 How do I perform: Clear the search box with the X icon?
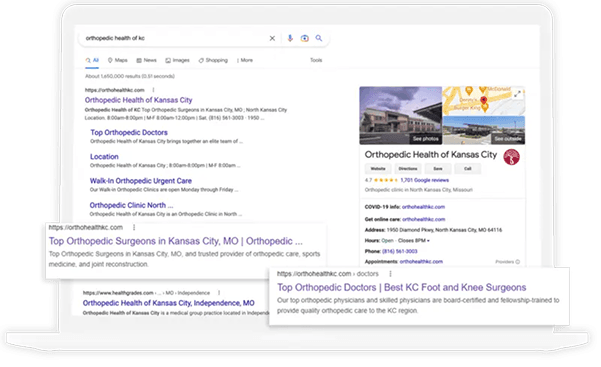[x=272, y=38]
